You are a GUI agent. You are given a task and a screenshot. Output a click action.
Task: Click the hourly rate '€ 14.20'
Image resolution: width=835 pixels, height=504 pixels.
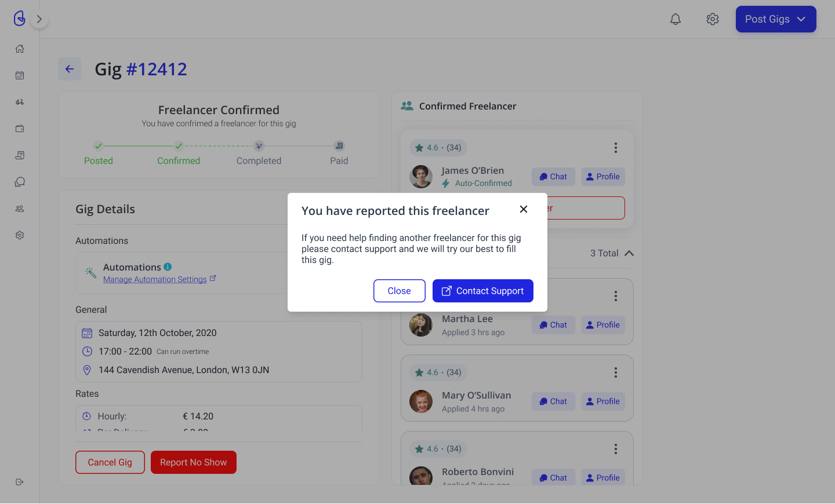pos(198,417)
